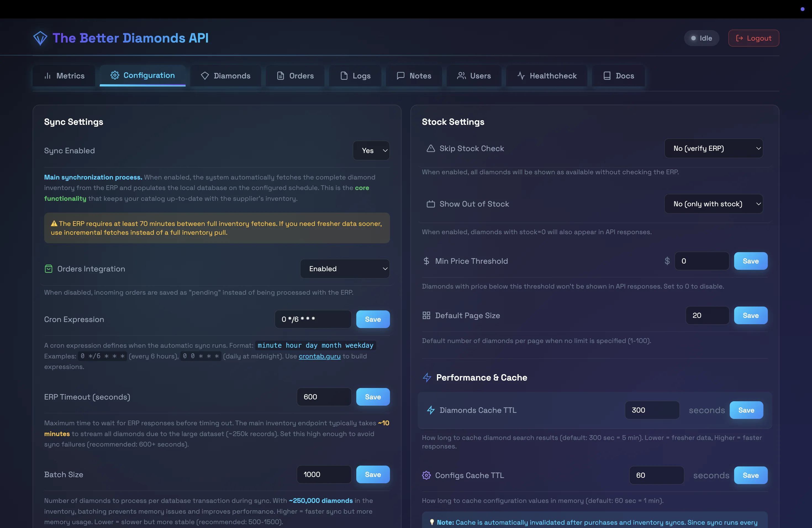This screenshot has height=528, width=812.
Task: Click the Diamonds Cache TTL bolt icon
Action: pos(431,410)
